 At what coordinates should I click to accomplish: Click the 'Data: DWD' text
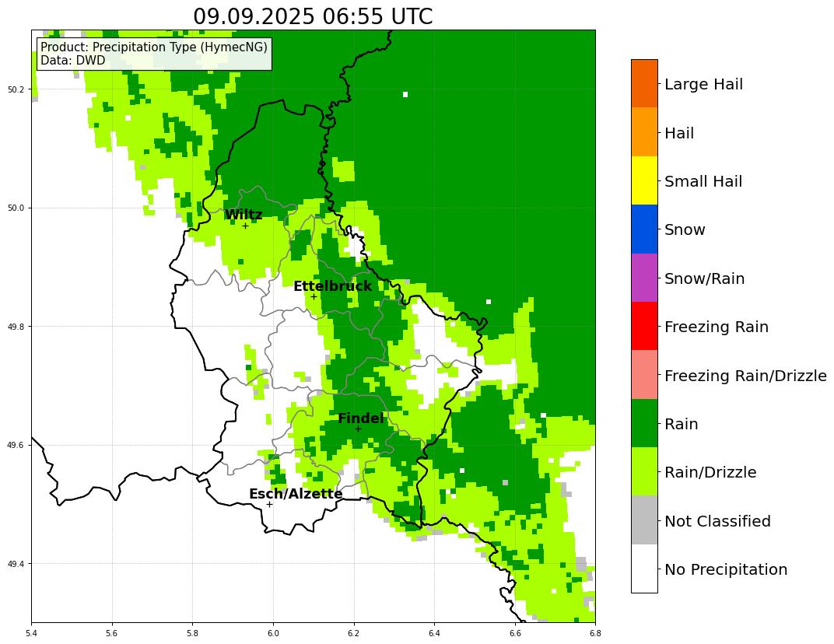click(x=73, y=60)
